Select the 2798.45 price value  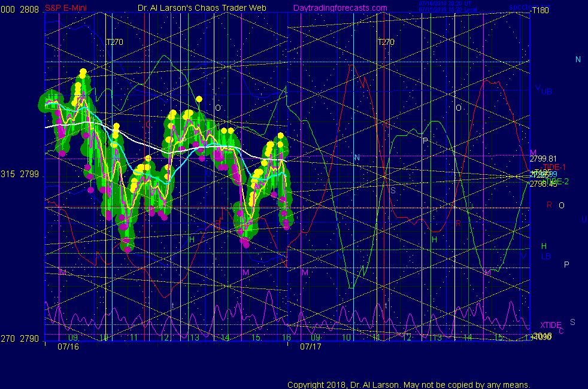pyautogui.click(x=543, y=184)
